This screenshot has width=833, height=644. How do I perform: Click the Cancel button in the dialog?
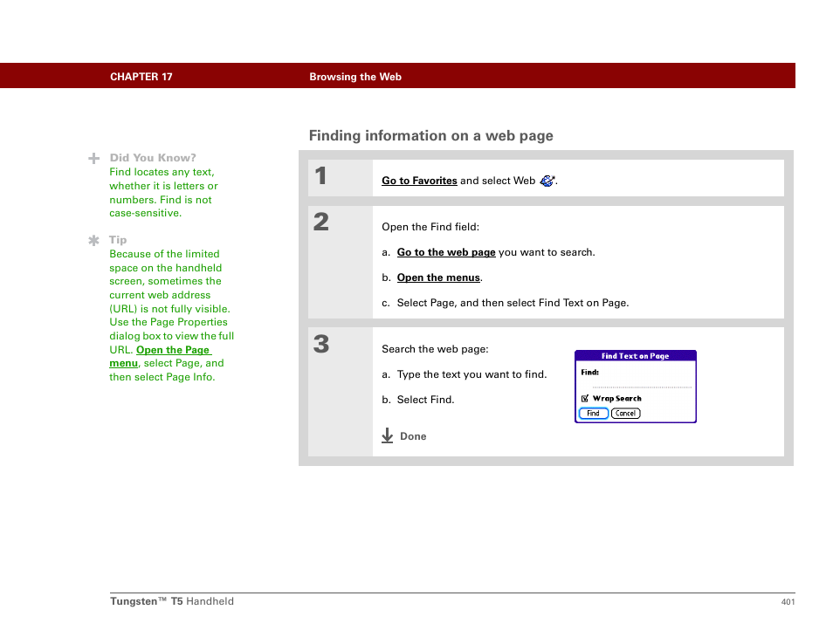pyautogui.click(x=626, y=413)
